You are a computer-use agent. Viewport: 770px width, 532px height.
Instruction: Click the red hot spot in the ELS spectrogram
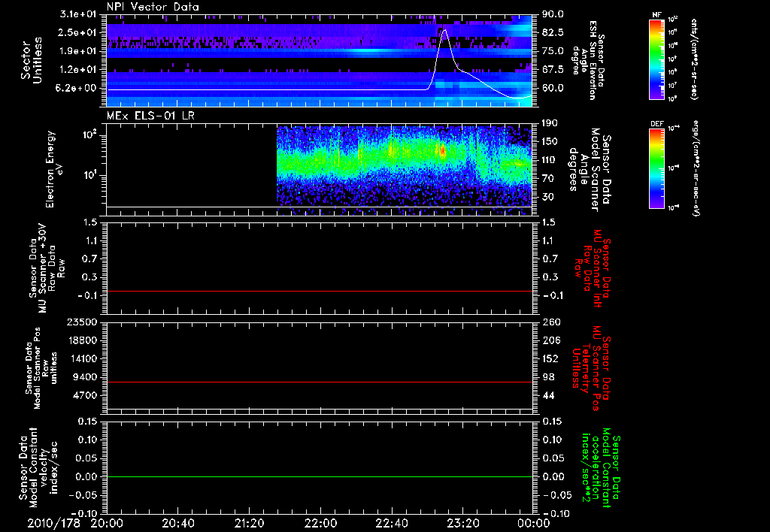click(x=442, y=151)
